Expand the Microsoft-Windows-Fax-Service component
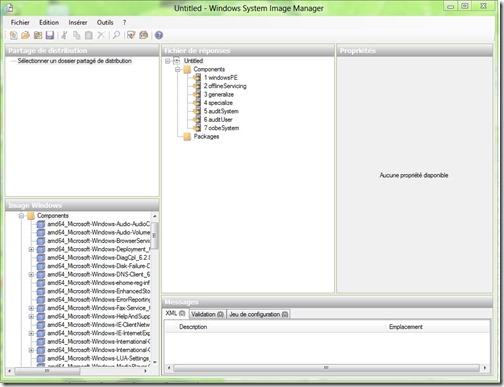 (31, 308)
